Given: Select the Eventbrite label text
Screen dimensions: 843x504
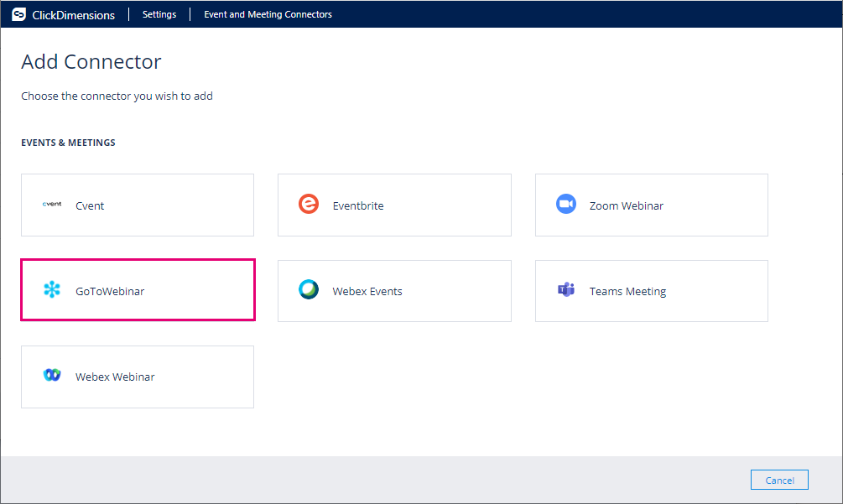Looking at the screenshot, I should click(x=358, y=205).
